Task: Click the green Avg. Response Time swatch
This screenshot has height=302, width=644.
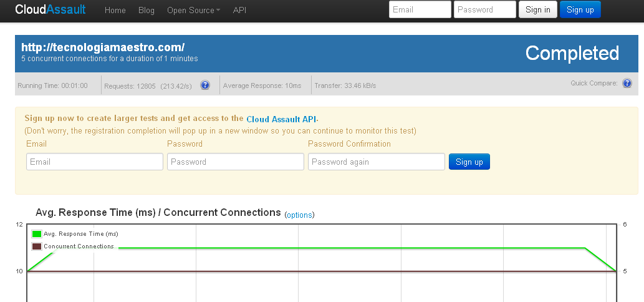Action: click(x=37, y=234)
